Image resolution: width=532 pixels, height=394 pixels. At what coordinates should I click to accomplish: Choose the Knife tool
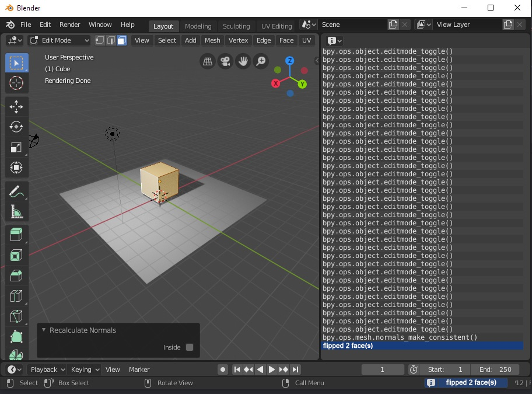click(x=16, y=316)
